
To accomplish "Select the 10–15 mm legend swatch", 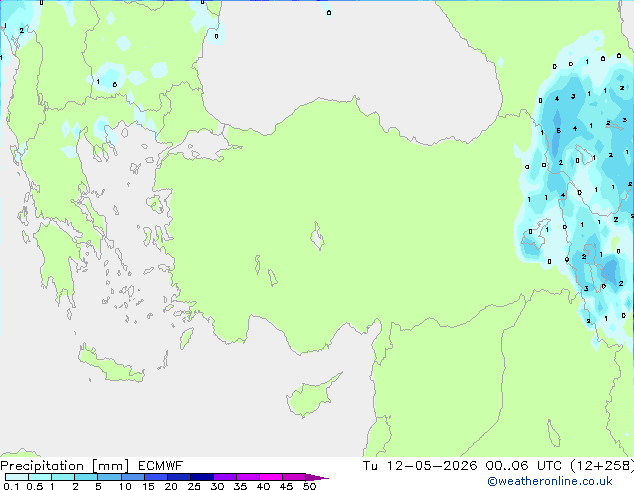I will [x=132, y=477].
